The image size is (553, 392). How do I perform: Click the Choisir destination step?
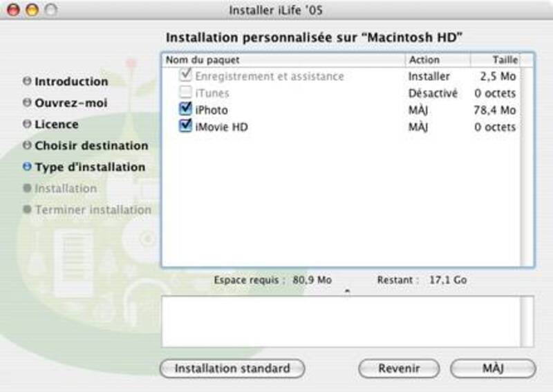click(91, 146)
